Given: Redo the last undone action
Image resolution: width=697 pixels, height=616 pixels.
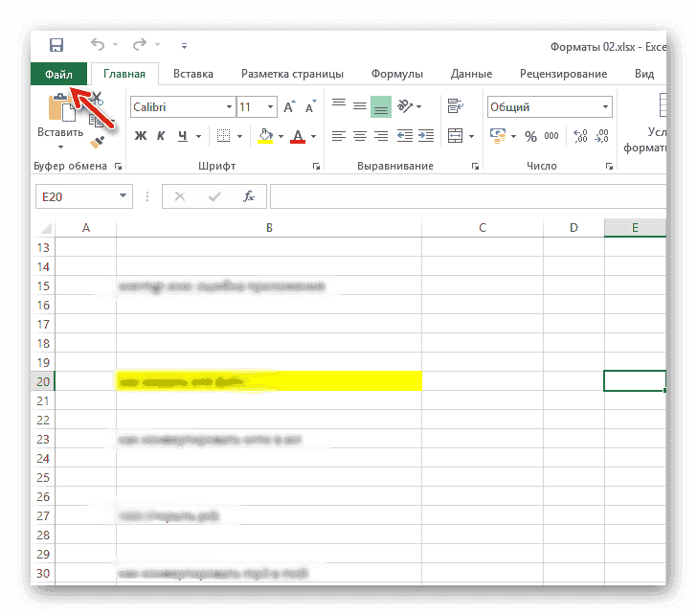Looking at the screenshot, I should (140, 44).
